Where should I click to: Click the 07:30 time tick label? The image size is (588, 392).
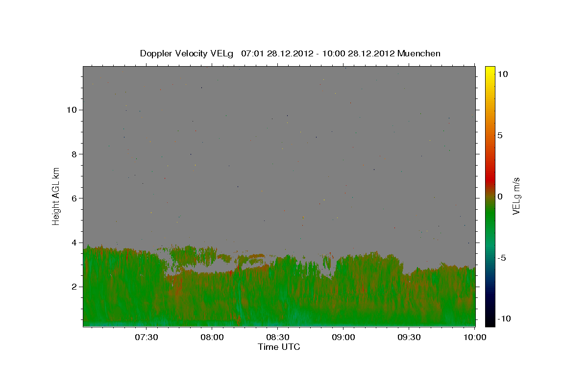[146, 337]
